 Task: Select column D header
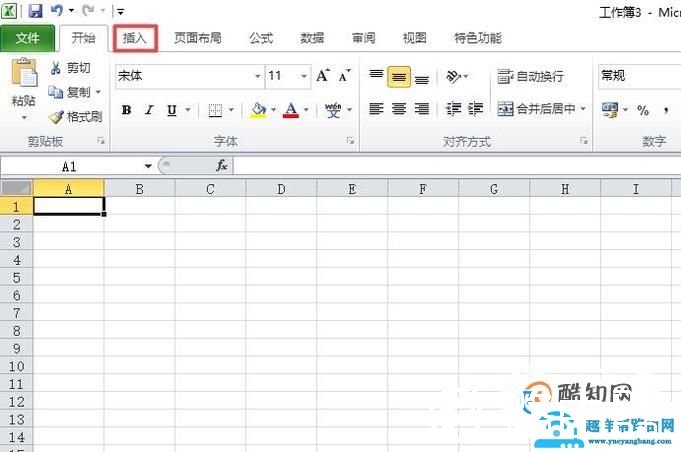281,188
